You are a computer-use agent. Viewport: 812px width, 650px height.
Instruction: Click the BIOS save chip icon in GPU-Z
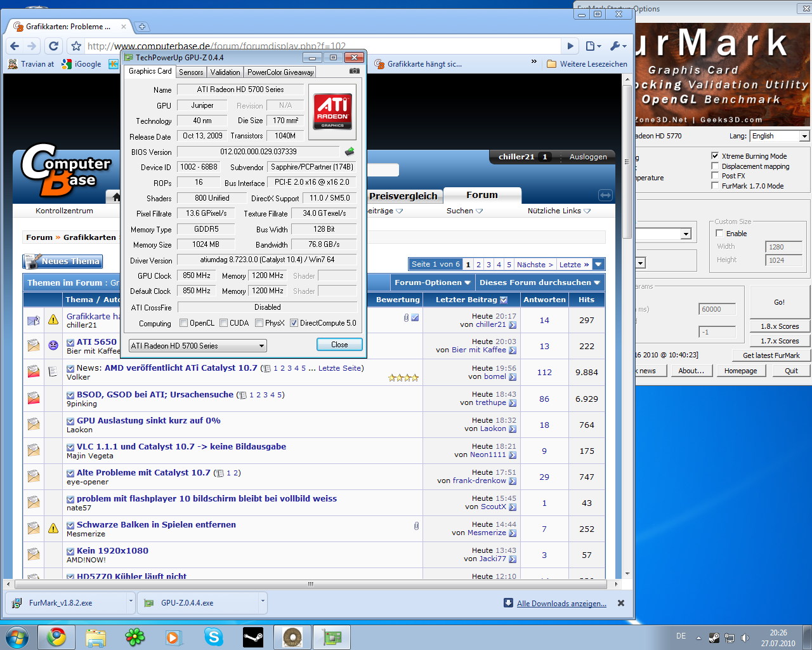tap(349, 152)
